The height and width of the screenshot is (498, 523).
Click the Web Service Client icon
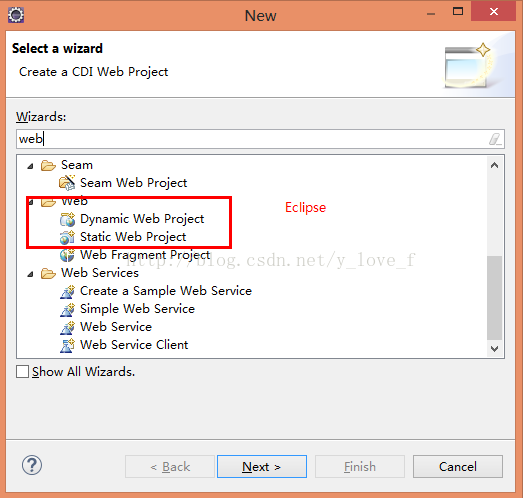(67, 345)
